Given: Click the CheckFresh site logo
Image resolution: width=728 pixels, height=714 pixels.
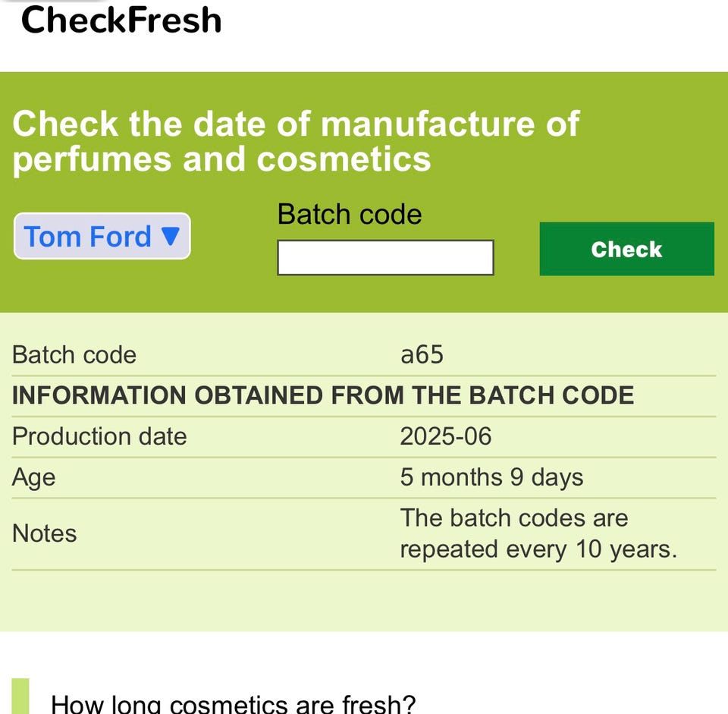Looking at the screenshot, I should point(121,20).
